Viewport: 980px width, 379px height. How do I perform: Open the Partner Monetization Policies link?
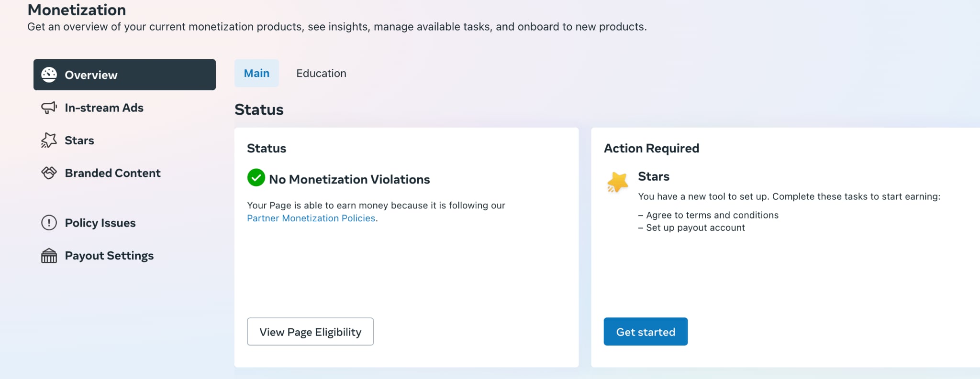click(x=311, y=218)
